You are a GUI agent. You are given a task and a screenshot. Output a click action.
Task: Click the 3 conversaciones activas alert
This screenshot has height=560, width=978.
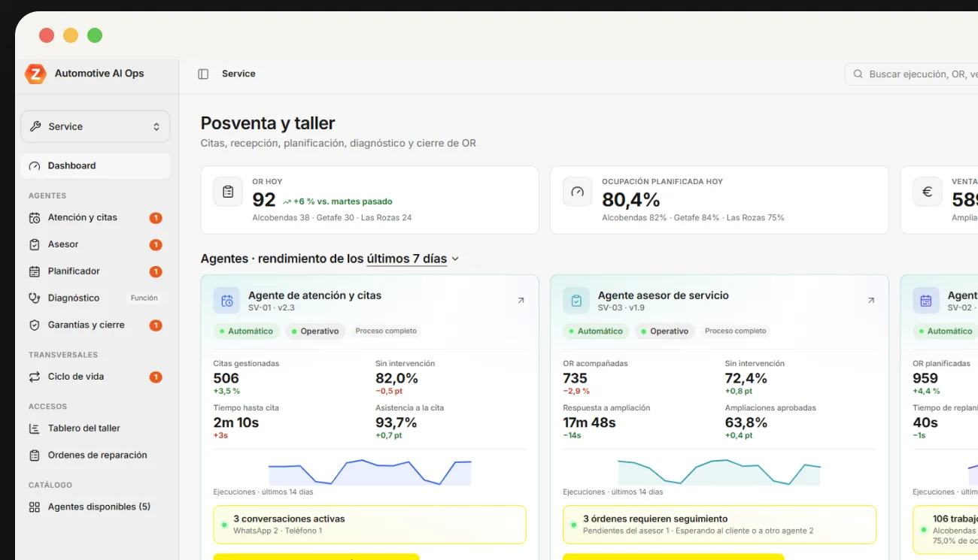click(370, 525)
